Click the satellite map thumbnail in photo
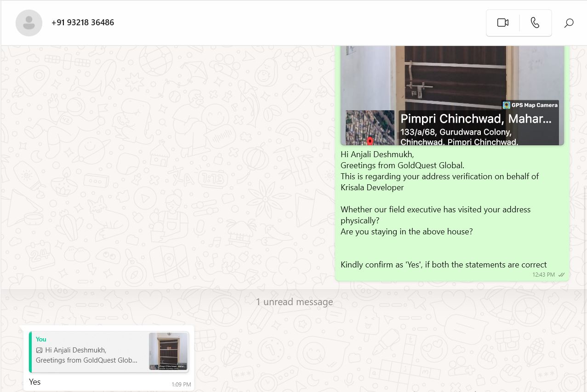Screen dimensions: 587x392 click(x=370, y=128)
